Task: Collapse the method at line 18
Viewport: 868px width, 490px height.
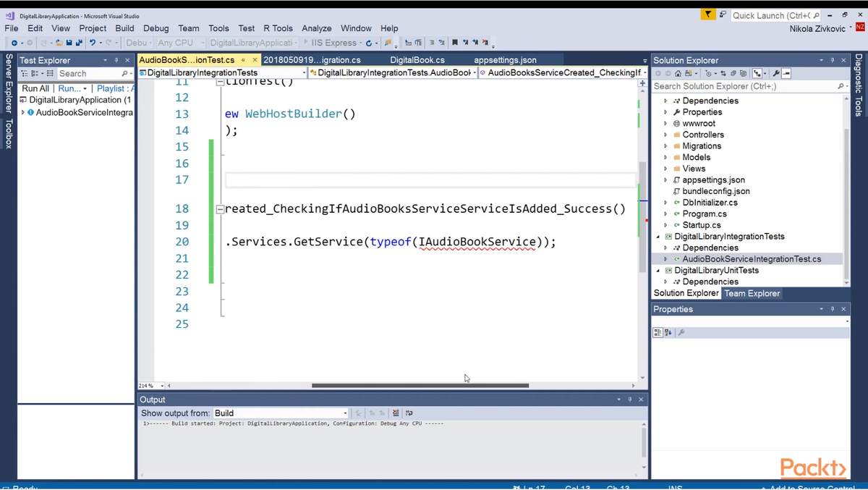Action: (x=220, y=209)
